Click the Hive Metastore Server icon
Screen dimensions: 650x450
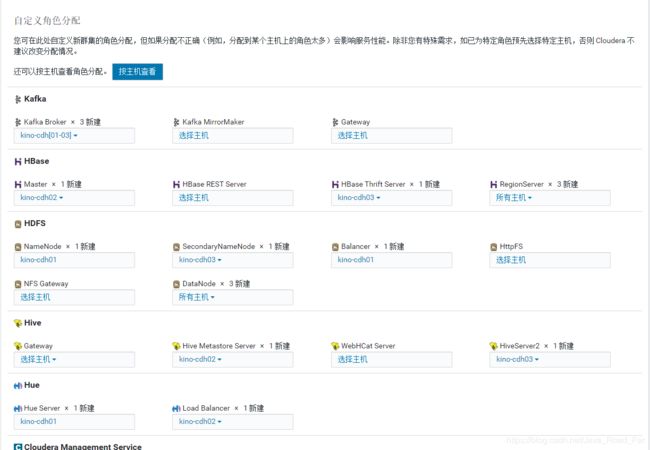(x=177, y=346)
